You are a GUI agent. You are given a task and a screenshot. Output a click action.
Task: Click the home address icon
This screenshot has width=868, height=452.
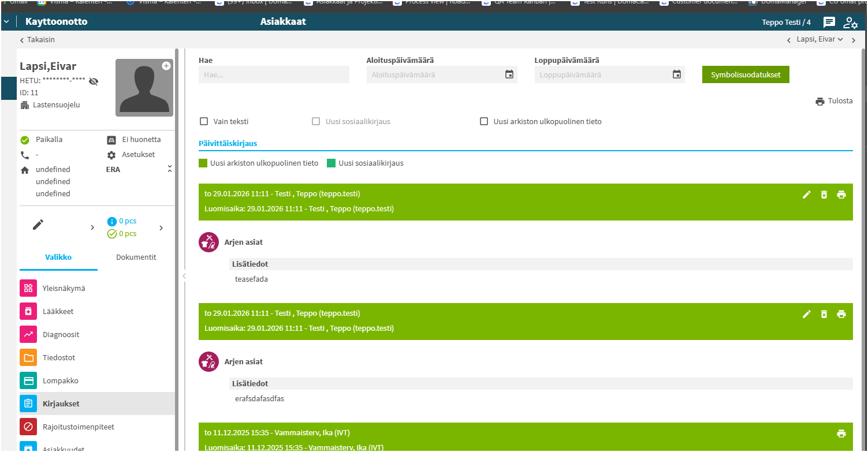coord(25,170)
